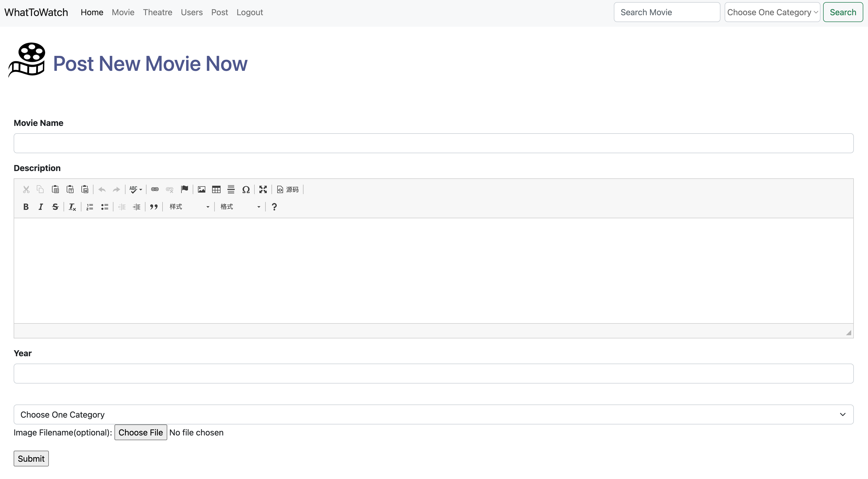Insert an image with the Image icon

201,189
